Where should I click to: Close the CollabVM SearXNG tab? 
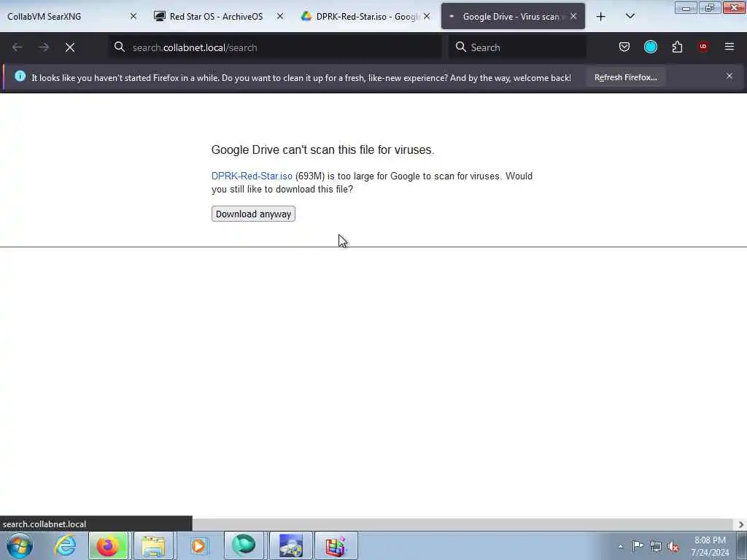133,16
